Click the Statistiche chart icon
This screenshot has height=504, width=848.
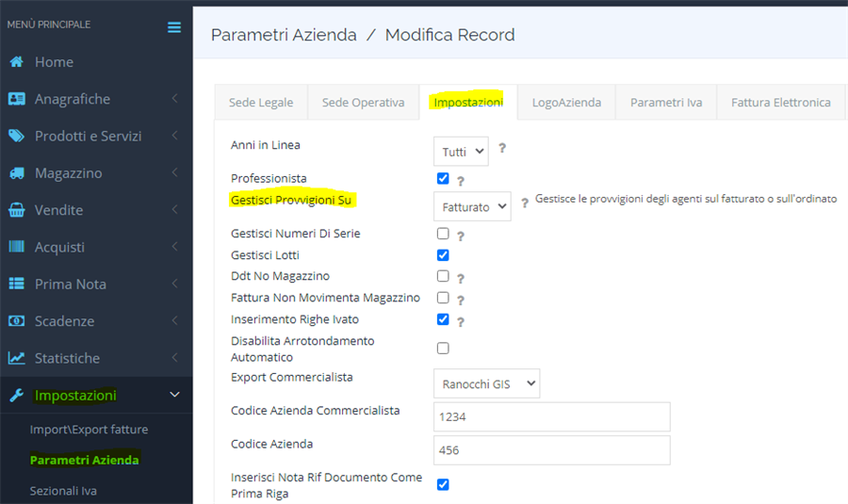(17, 358)
